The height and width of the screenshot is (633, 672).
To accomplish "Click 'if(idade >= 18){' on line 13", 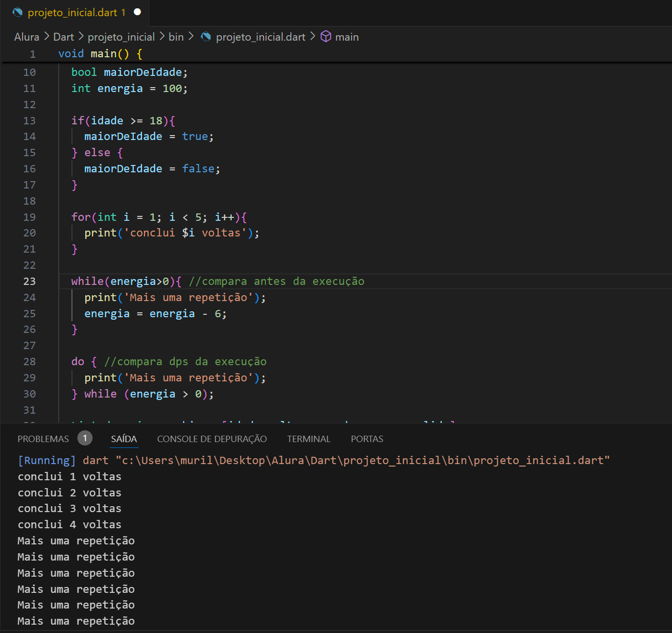I will click(x=123, y=121).
